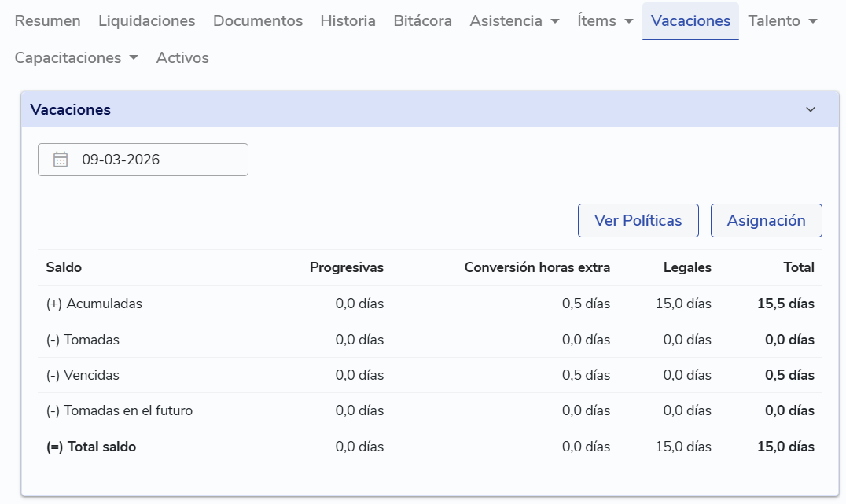Open the Asistencia dropdown menu
The height and width of the screenshot is (504, 846).
pos(514,21)
